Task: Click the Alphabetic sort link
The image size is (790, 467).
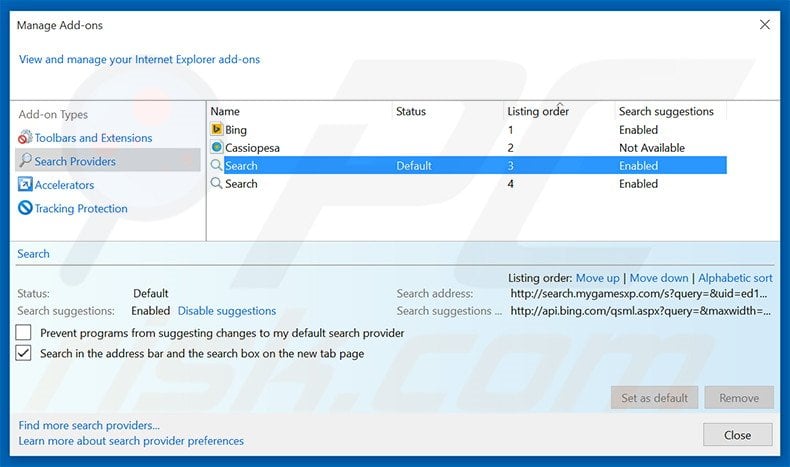Action: pyautogui.click(x=735, y=278)
